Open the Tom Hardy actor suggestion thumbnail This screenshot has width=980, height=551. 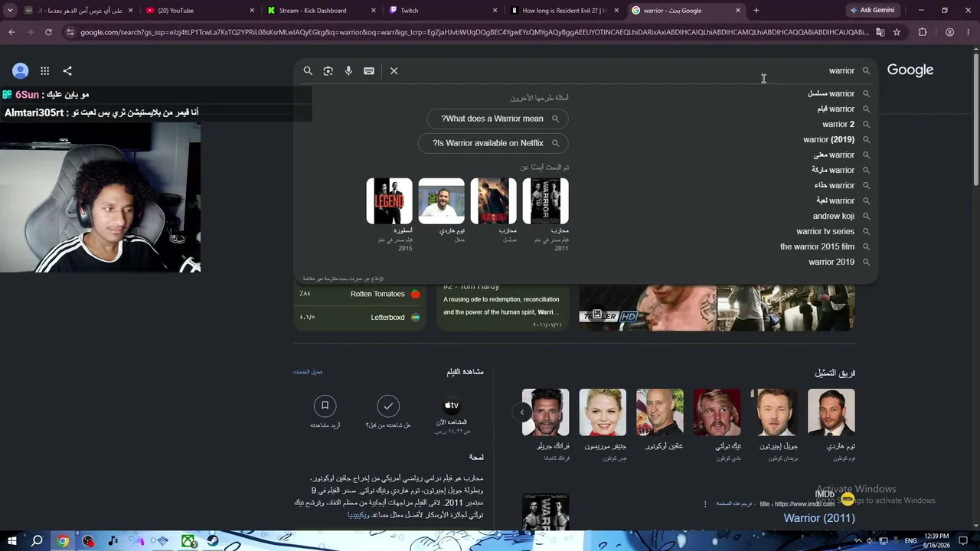coord(442,201)
